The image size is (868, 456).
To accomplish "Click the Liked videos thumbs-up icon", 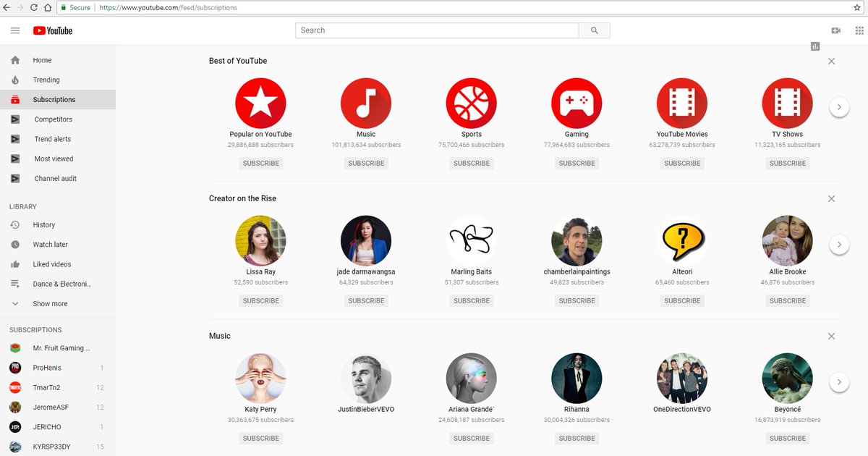I will 15,264.
